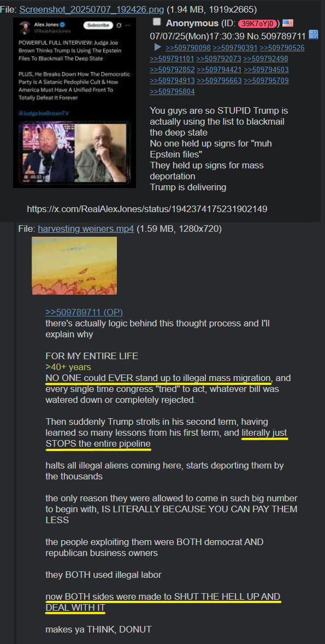Open harvesting weiners.mp4 file link

(86, 229)
